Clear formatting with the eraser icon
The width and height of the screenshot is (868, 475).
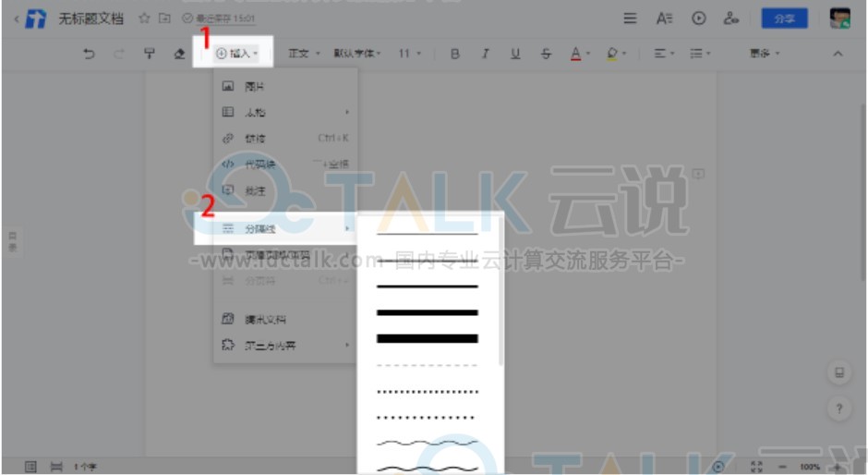point(179,54)
